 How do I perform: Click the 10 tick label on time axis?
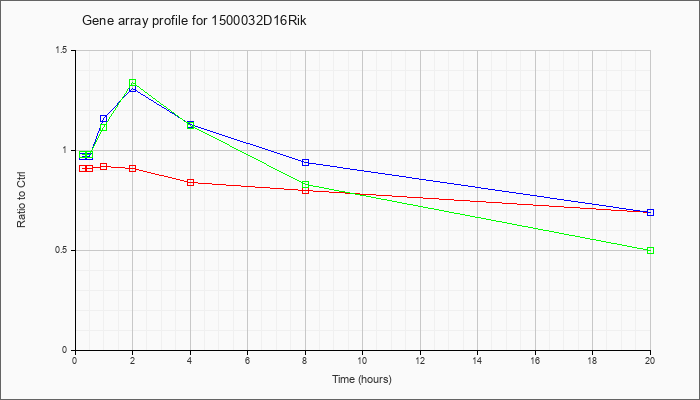point(362,360)
